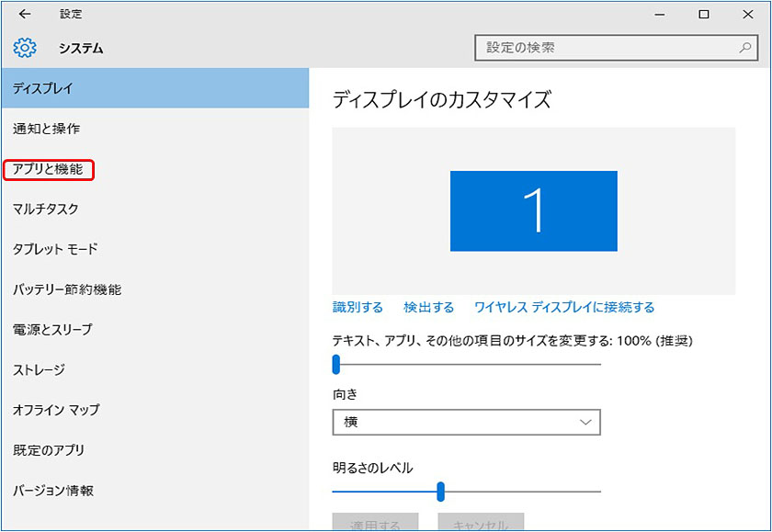Screen dimensions: 772x532
Task: Click the brightness level slider handle
Action: 440,492
